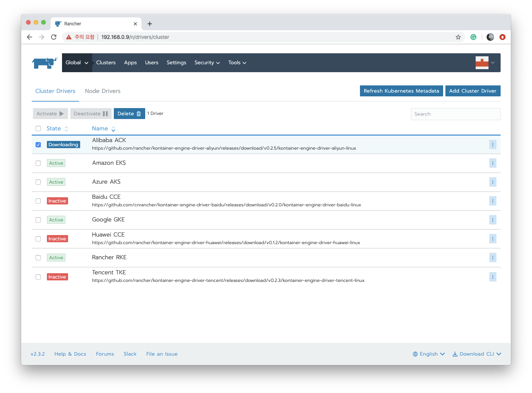
Task: Open the Forums footer link
Action: [x=105, y=354]
